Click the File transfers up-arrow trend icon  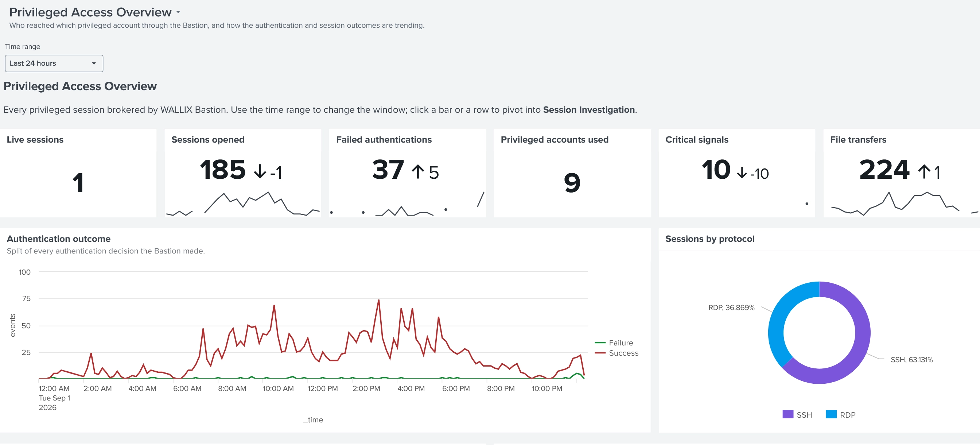(x=924, y=171)
